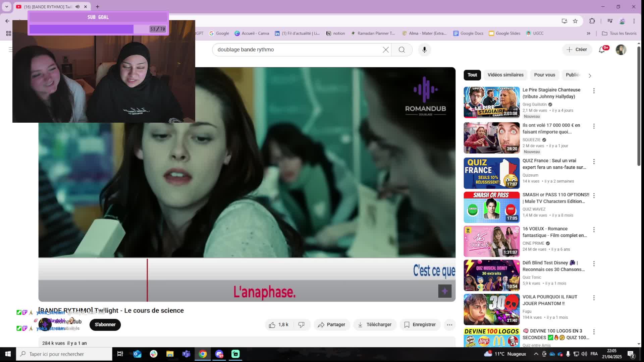This screenshot has width=644, height=362.
Task: Open the Google Slides bookmark
Action: tap(504, 33)
